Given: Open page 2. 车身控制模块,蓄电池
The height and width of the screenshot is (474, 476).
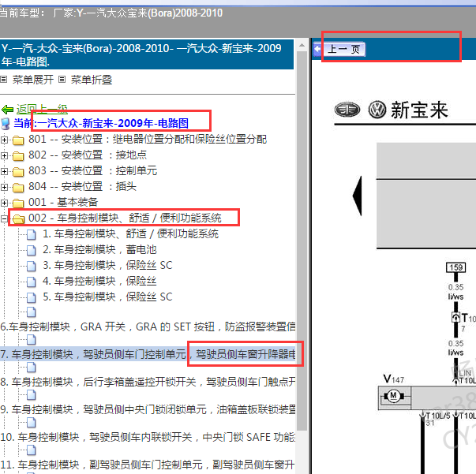Looking at the screenshot, I should pos(99,249).
